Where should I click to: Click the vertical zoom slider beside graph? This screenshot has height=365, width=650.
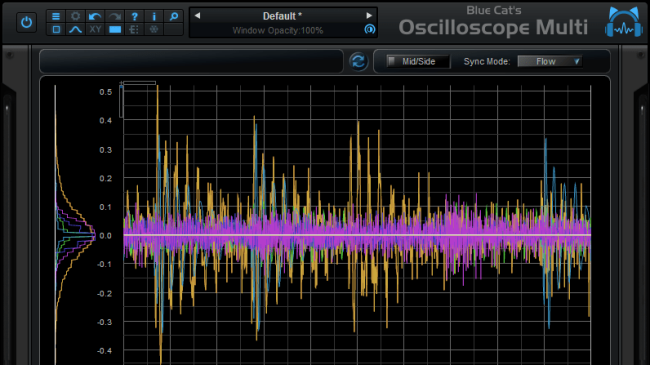(x=121, y=102)
